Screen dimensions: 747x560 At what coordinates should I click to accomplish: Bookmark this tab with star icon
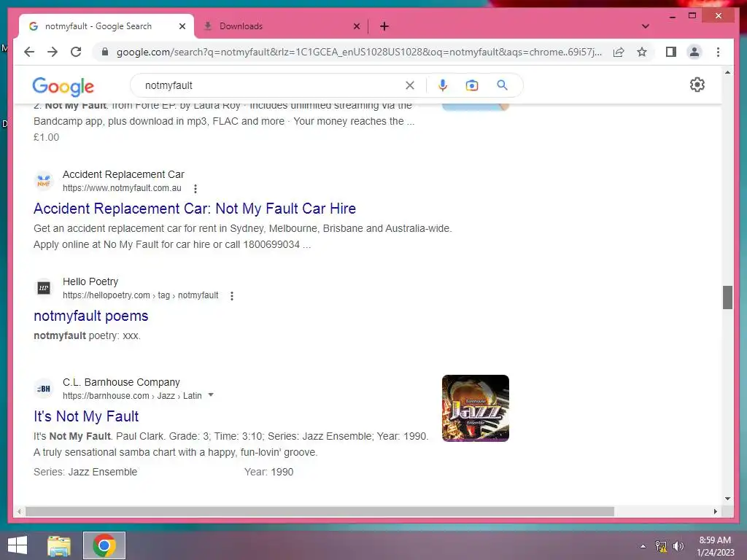[x=642, y=52]
